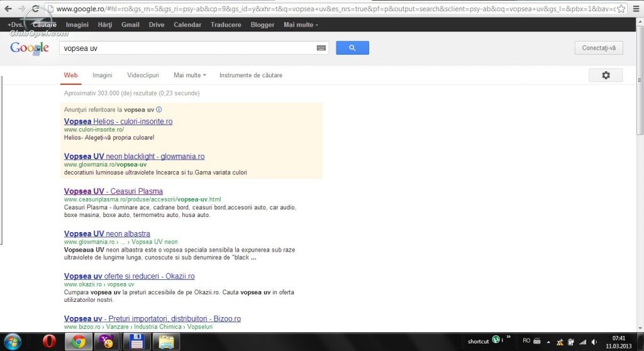Click the www.okazii.ro › vopsea uv breadcrumb
The width and height of the screenshot is (644, 351).
click(x=99, y=284)
